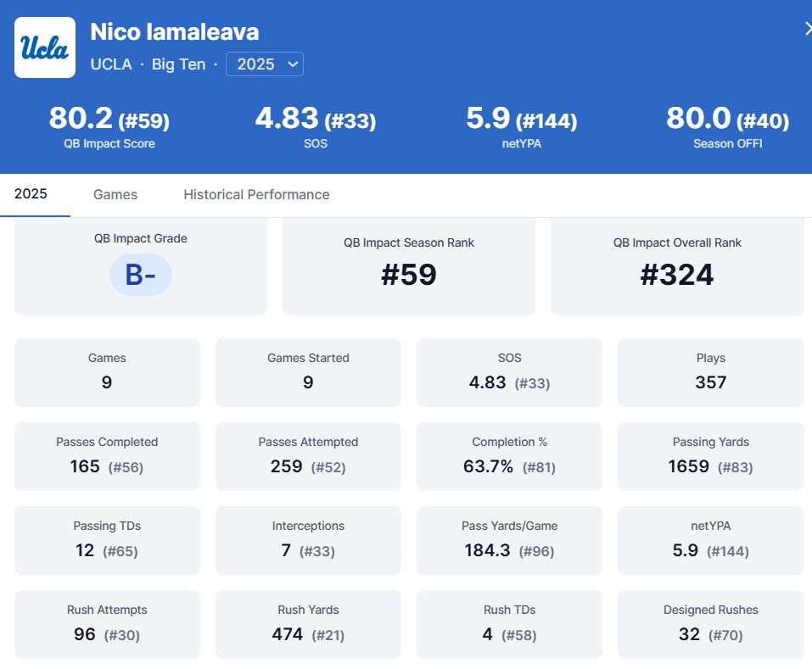The height and width of the screenshot is (669, 812).
Task: Click the Nico Iamaleava player name heading
Action: click(x=175, y=32)
